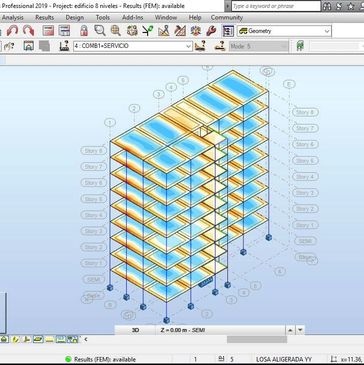Activate the zoom window magnifier icon

point(100,31)
